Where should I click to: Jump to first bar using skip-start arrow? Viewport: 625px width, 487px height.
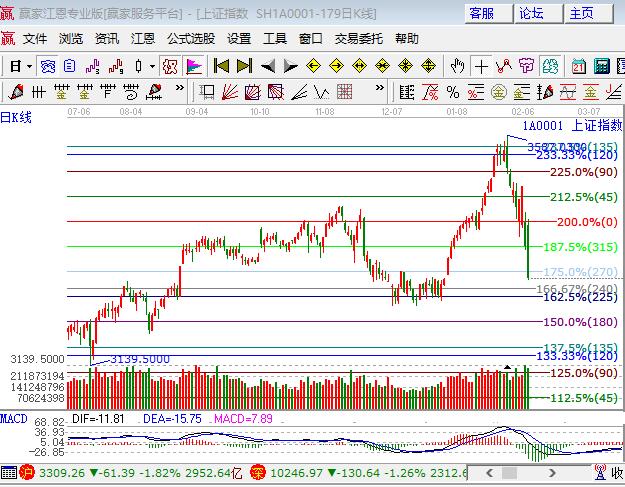tap(221, 66)
